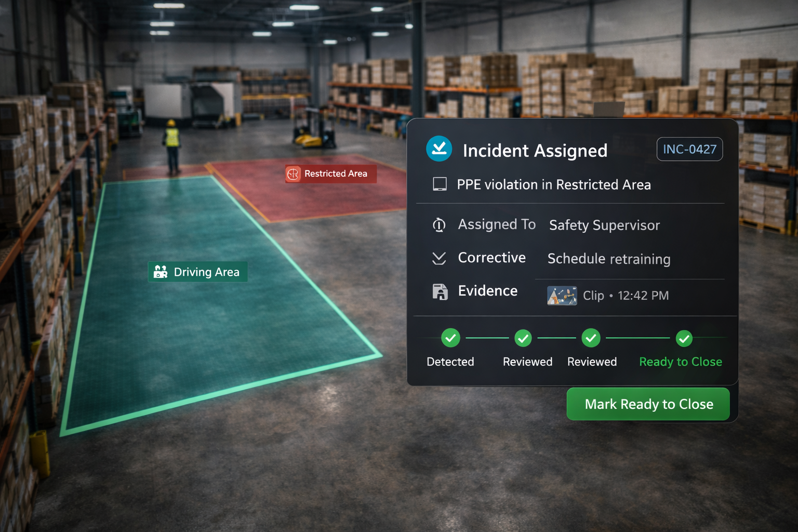Screen dimensions: 798x532
Task: Open the evidence clip thumbnail
Action: tap(562, 295)
